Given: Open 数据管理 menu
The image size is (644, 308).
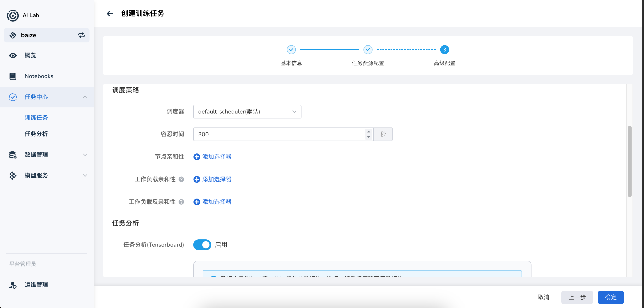Looking at the screenshot, I should 47,155.
